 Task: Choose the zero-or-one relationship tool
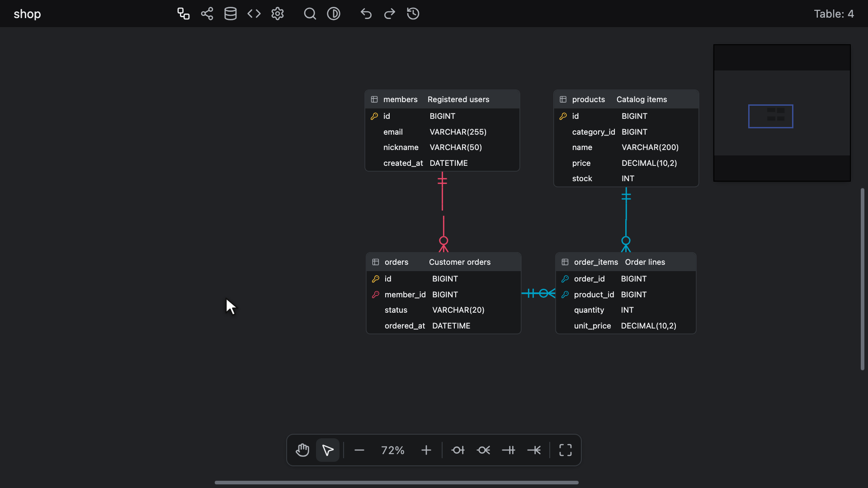(458, 450)
